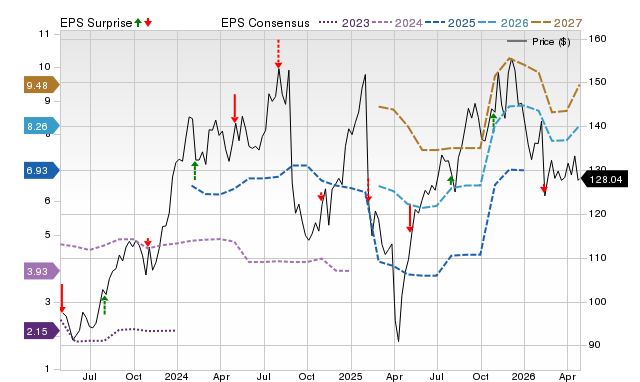Image resolution: width=640 pixels, height=382 pixels.
Task: Click the 10 label on the EPS axis
Action: coord(44,67)
